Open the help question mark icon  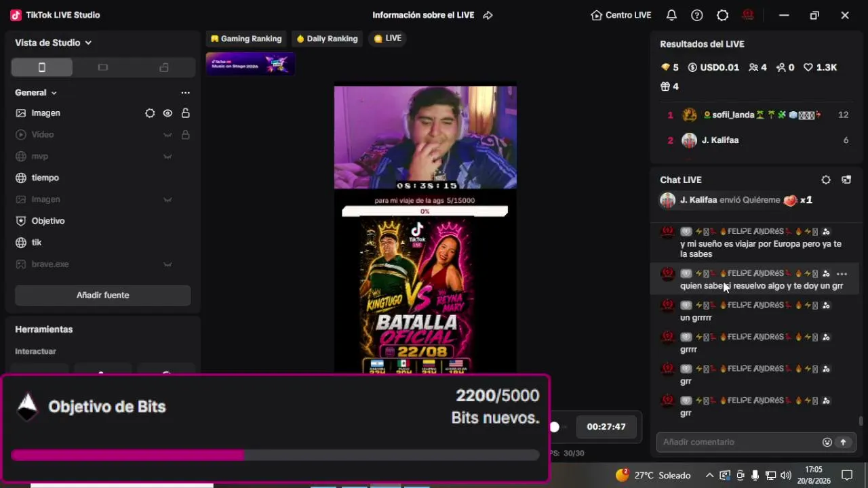tap(697, 15)
